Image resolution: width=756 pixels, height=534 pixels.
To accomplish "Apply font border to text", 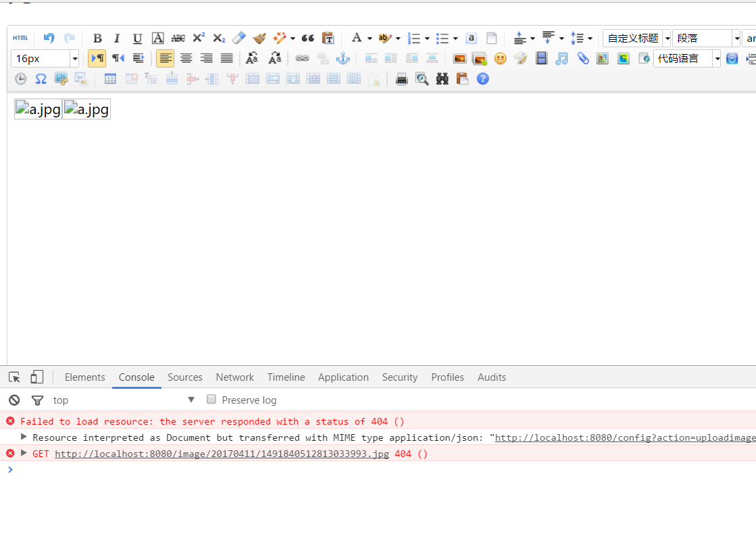I will [157, 38].
